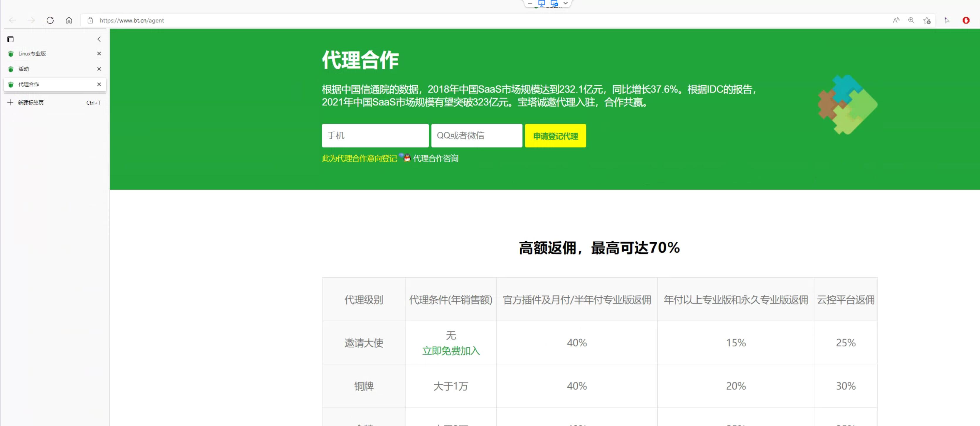
Task: Click the cursor arrow extension icon
Action: [947, 20]
